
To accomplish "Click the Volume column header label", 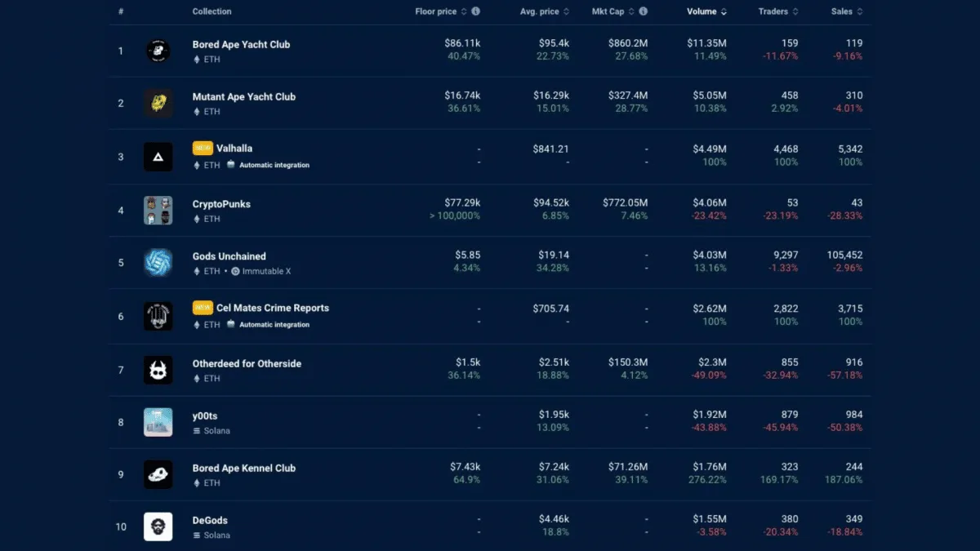I will pos(702,11).
